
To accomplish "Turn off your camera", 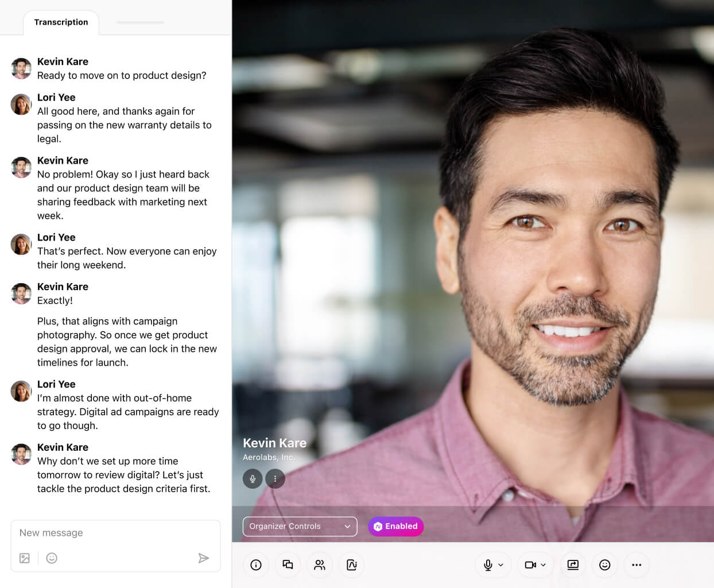I will click(531, 564).
